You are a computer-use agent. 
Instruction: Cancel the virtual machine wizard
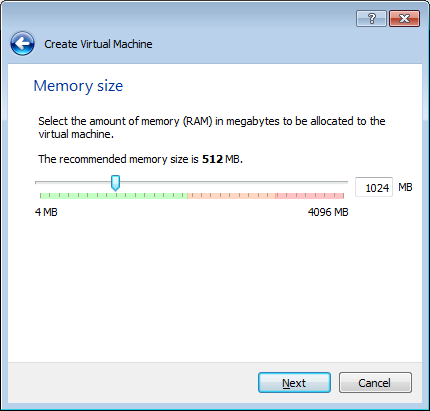tap(375, 383)
